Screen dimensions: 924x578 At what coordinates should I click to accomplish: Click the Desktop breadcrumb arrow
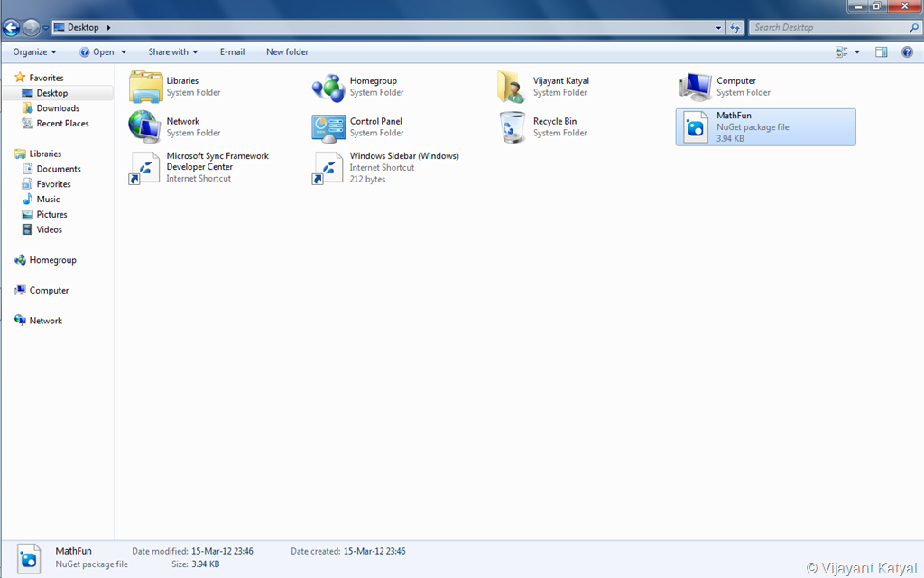(108, 28)
